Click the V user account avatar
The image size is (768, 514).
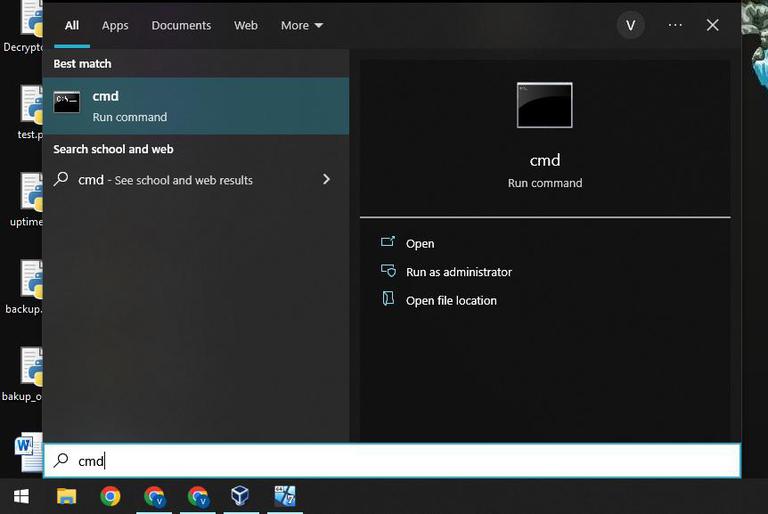[x=630, y=25]
